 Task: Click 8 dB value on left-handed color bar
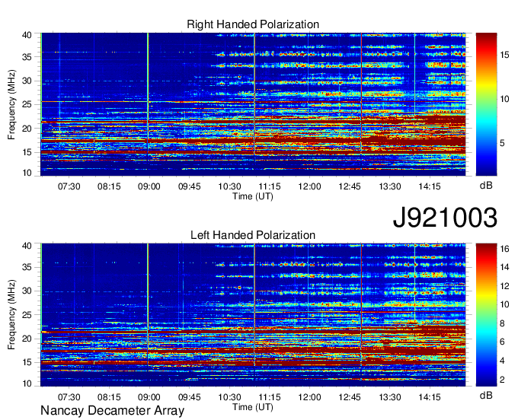[x=502, y=323]
